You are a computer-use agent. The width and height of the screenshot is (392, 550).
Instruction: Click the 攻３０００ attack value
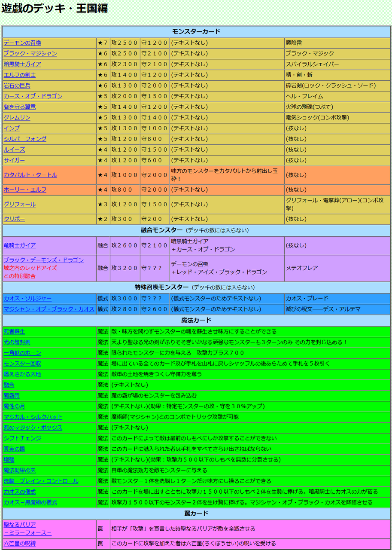tap(125, 299)
